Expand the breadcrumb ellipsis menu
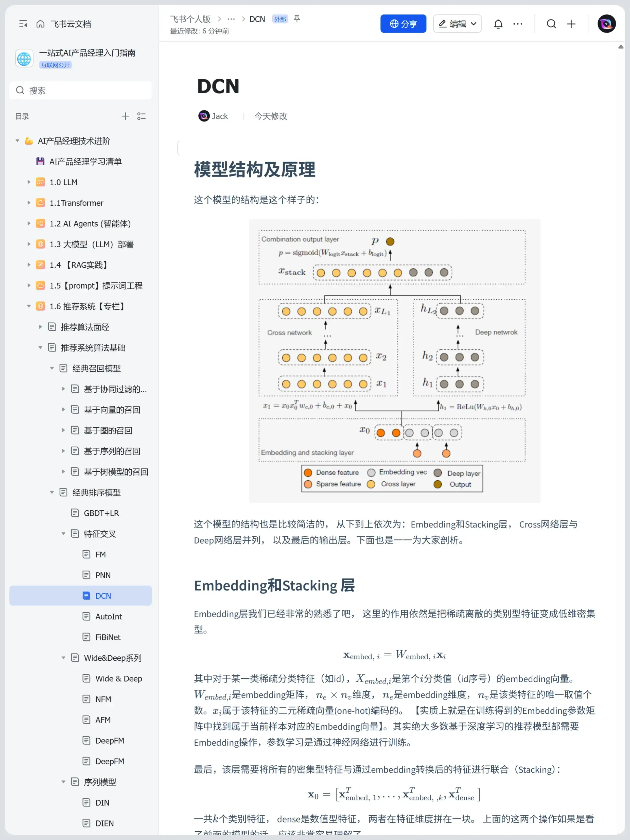The height and width of the screenshot is (840, 630). [x=231, y=19]
